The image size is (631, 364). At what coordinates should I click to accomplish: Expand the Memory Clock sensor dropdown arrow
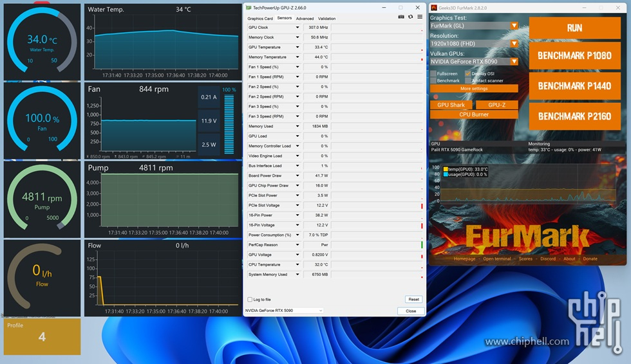(x=297, y=37)
